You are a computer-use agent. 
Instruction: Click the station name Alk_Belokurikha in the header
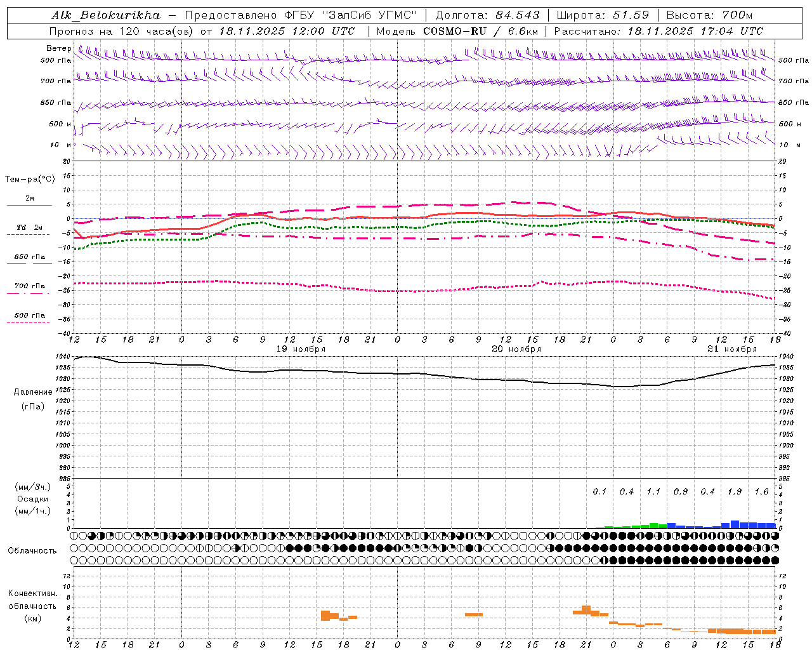click(x=106, y=15)
